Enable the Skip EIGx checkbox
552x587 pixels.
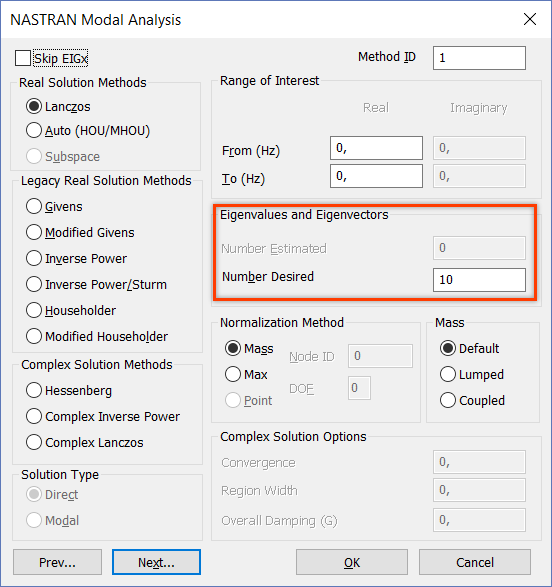point(23,58)
